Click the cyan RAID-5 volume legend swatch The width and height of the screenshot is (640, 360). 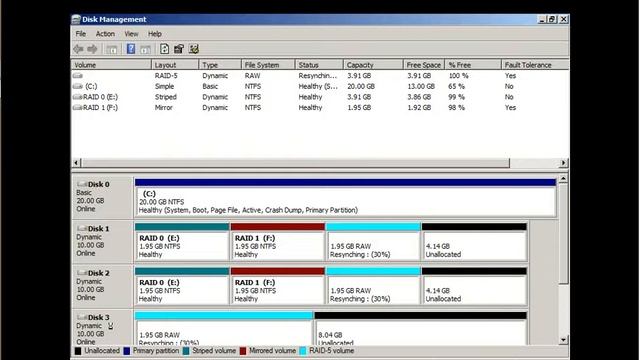[x=302, y=351]
